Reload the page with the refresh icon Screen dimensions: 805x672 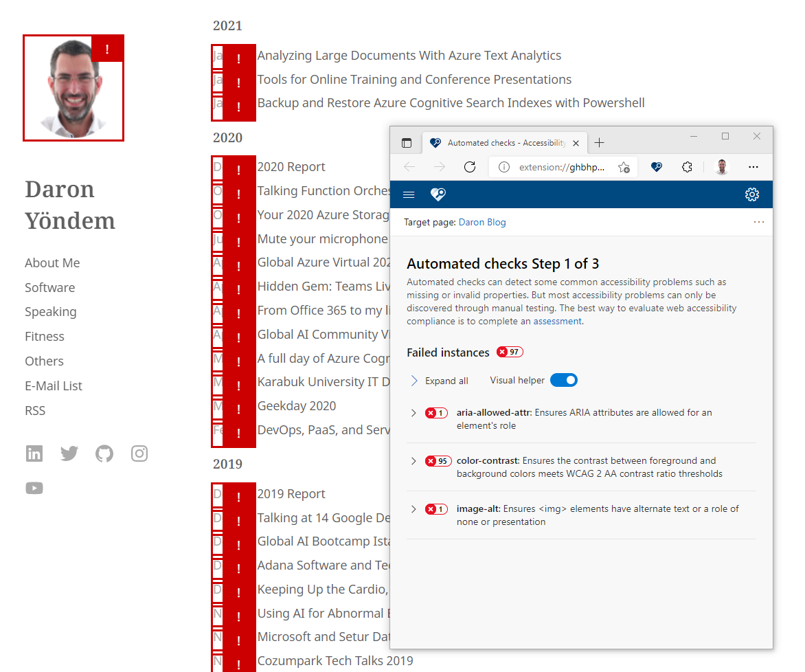point(470,166)
